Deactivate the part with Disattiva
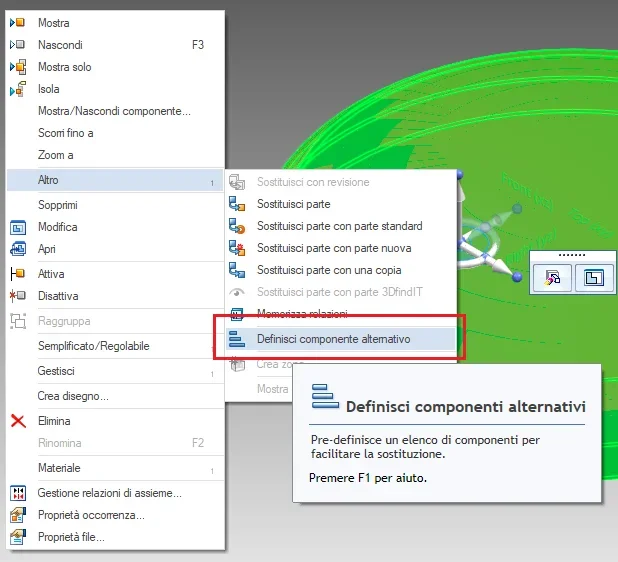 pyautogui.click(x=58, y=296)
